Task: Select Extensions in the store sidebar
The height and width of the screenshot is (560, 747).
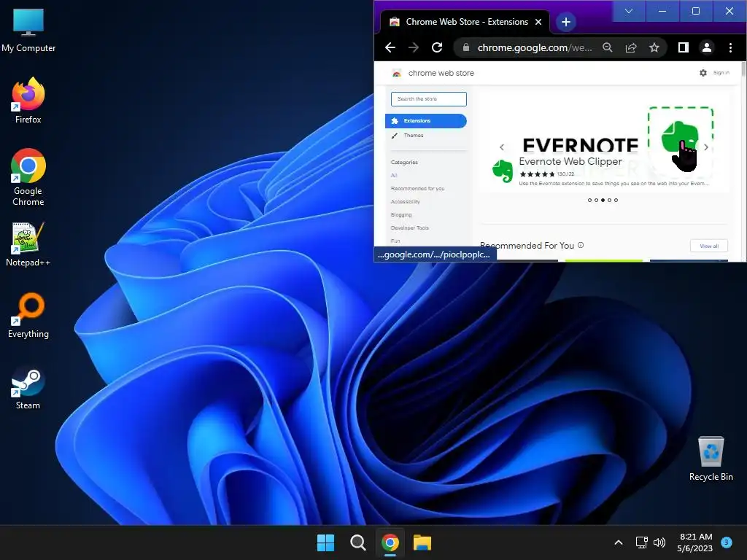Action: [425, 121]
